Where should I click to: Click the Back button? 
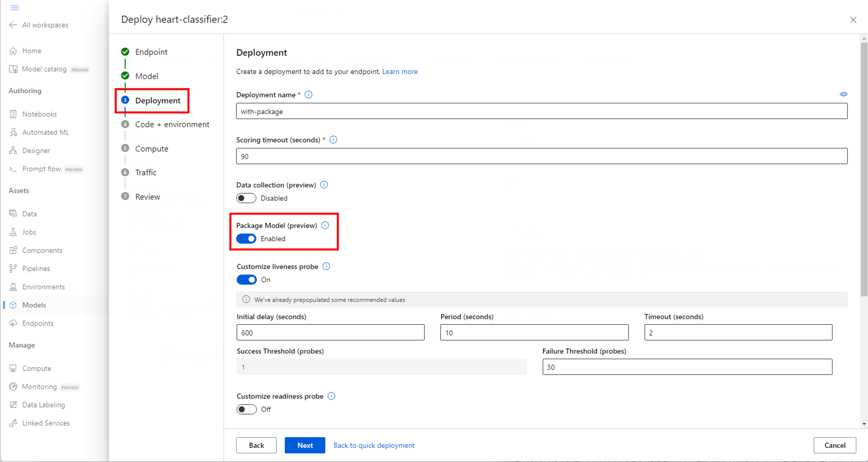tap(256, 445)
